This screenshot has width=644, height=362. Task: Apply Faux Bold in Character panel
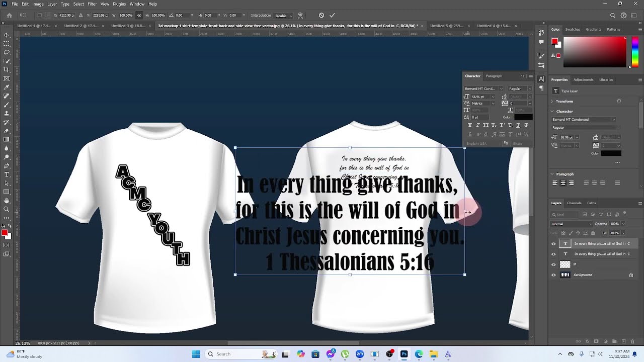coord(470,125)
